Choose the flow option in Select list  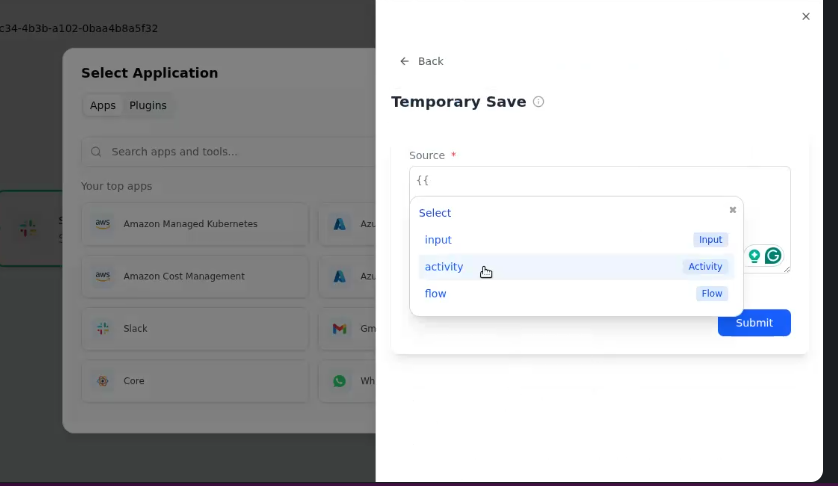pyautogui.click(x=576, y=293)
